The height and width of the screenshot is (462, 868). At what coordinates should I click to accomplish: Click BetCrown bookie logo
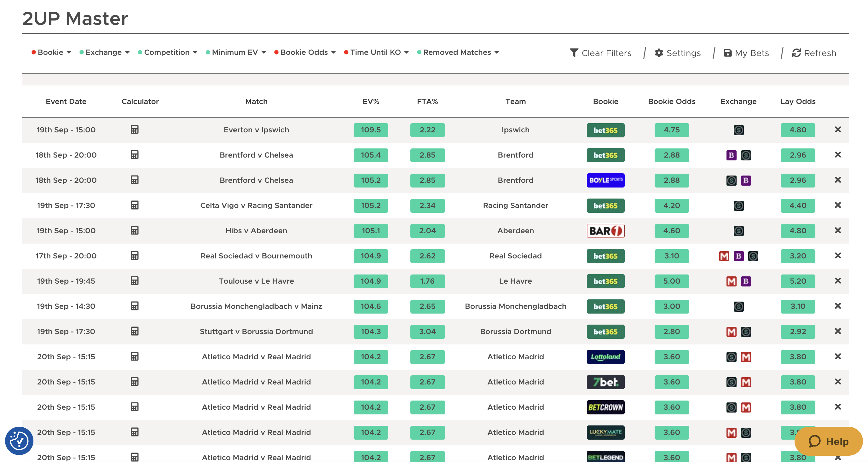tap(605, 407)
